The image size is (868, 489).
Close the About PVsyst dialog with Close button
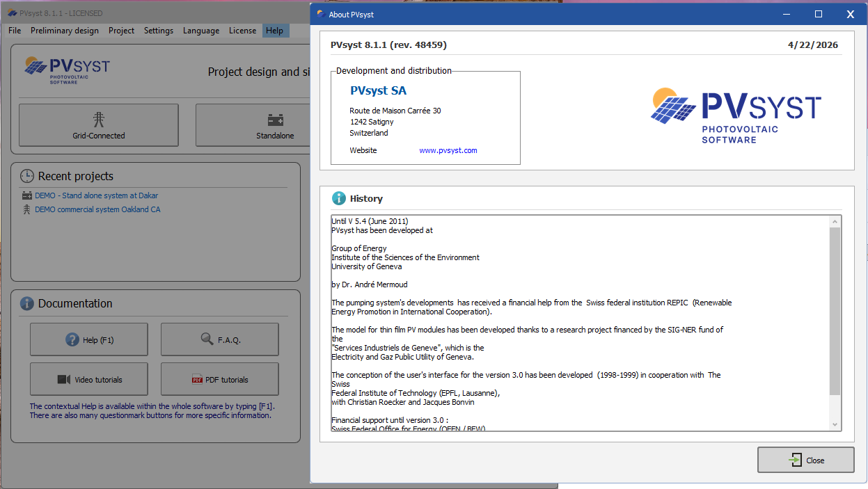806,460
